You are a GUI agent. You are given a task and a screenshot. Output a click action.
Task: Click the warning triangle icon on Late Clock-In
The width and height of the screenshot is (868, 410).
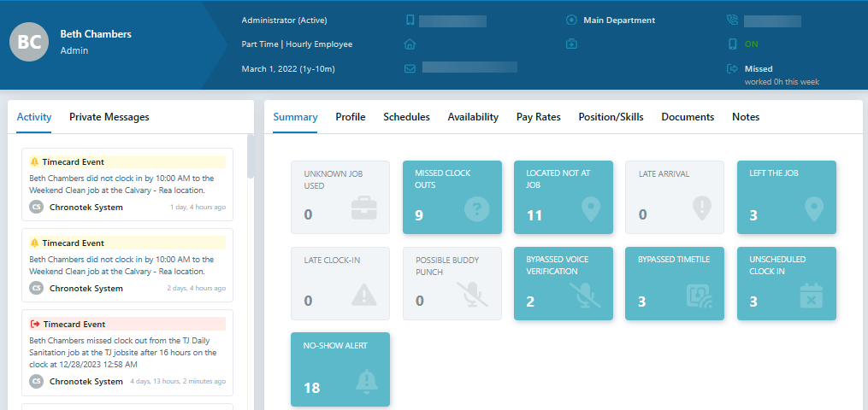click(x=363, y=295)
